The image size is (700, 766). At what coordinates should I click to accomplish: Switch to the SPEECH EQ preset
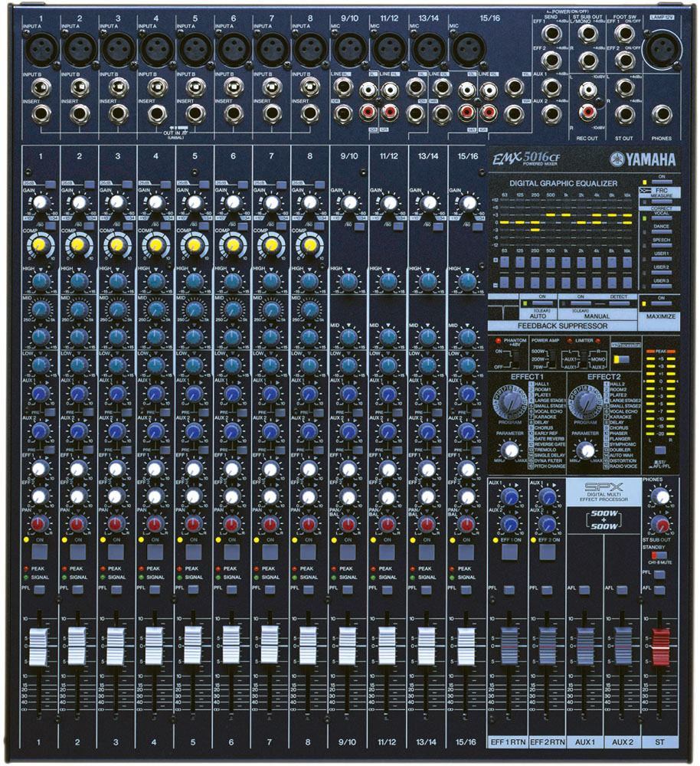[661, 244]
